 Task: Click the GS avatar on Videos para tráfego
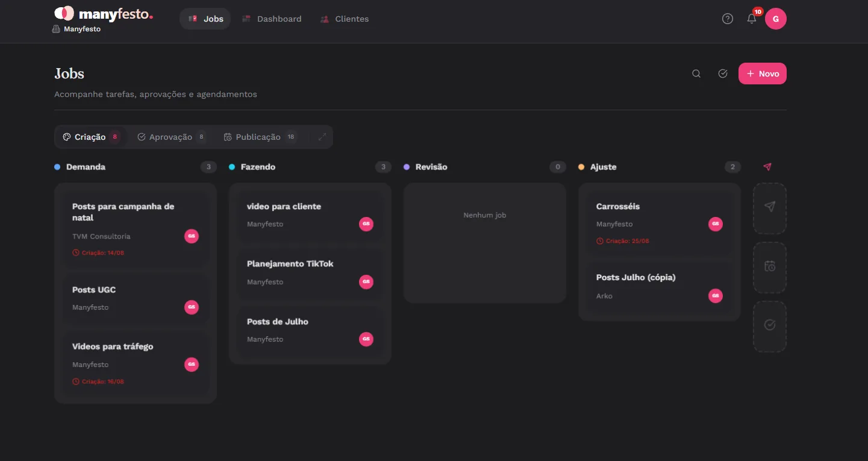coord(192,365)
